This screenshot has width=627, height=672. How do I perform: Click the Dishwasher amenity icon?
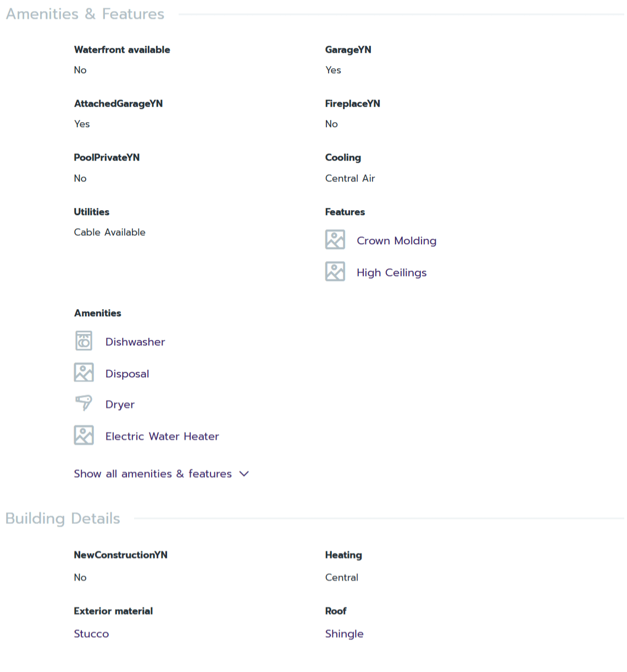pos(84,341)
